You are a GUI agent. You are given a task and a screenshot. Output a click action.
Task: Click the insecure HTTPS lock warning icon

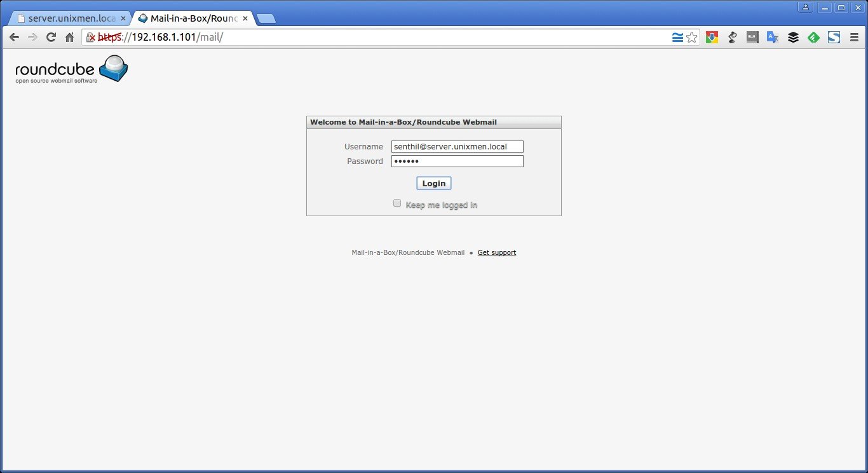pyautogui.click(x=90, y=38)
